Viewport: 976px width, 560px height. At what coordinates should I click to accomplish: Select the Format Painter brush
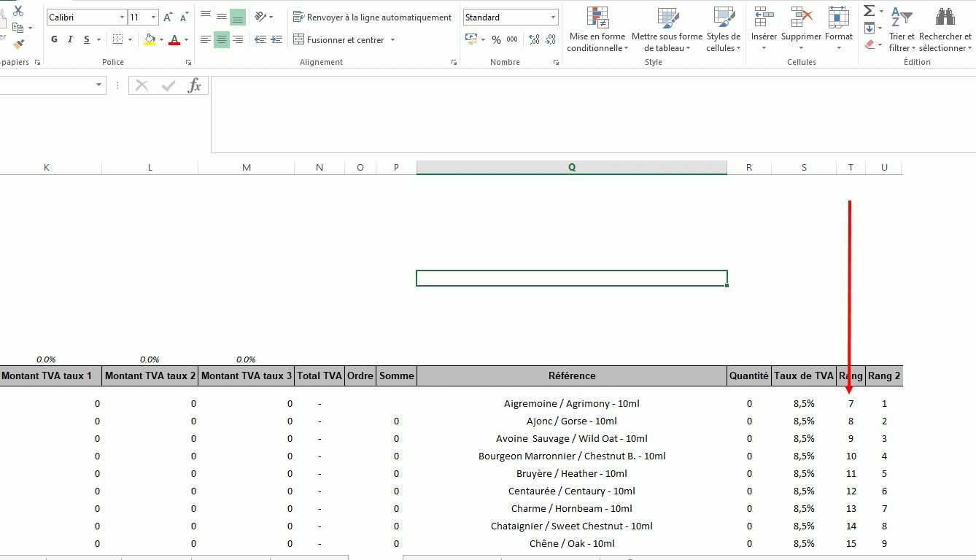(x=18, y=44)
